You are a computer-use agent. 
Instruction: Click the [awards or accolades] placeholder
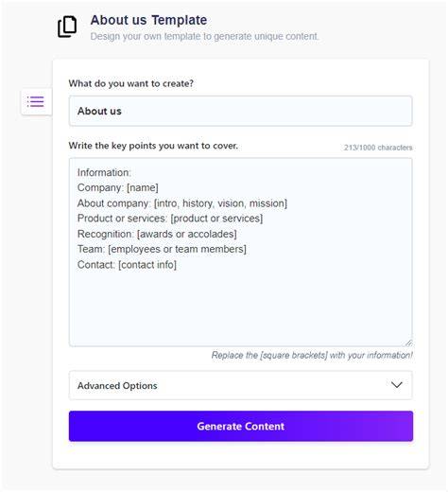[x=187, y=234]
